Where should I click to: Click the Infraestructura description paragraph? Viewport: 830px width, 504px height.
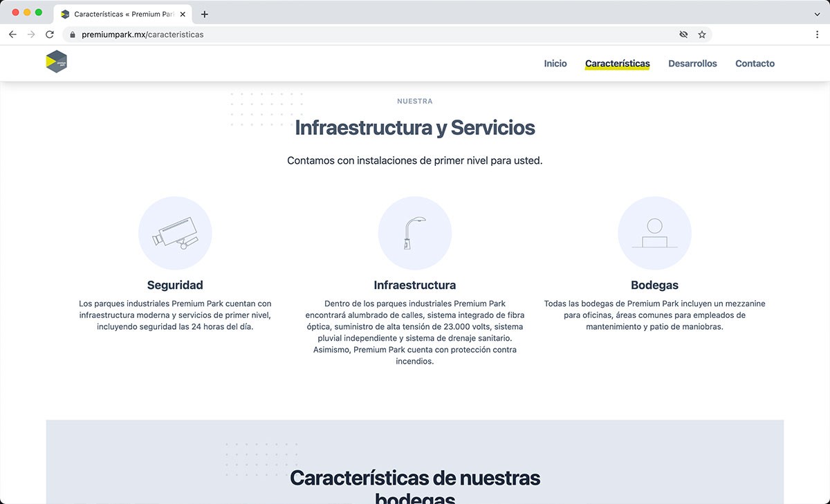click(x=415, y=333)
